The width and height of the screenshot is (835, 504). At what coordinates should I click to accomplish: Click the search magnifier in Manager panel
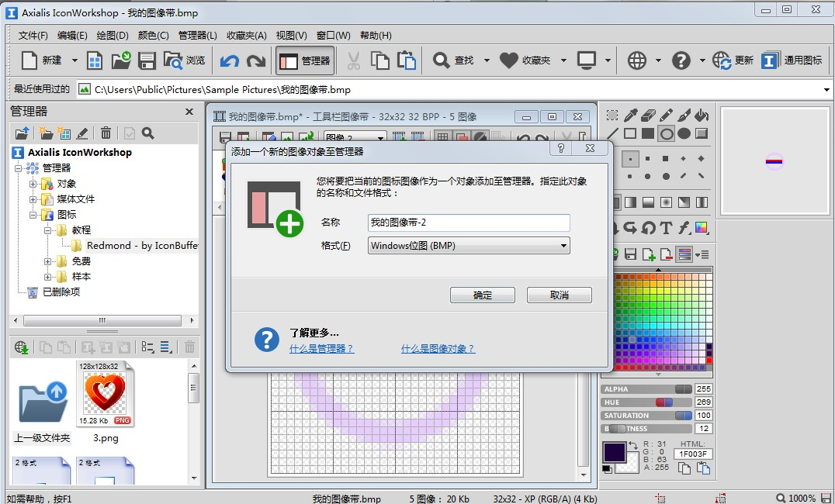(x=147, y=133)
